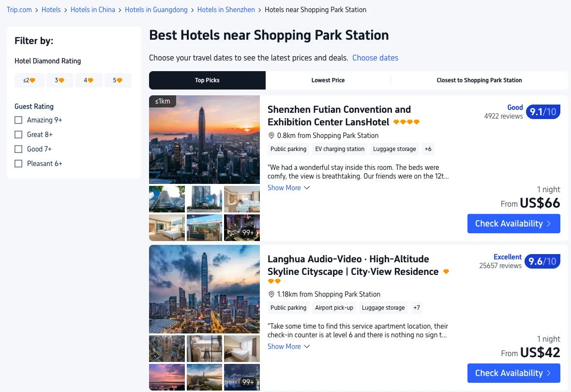Image resolution: width=571 pixels, height=392 pixels.
Task: Switch to Closest to Shopping Park Station tab
Action: tap(479, 80)
